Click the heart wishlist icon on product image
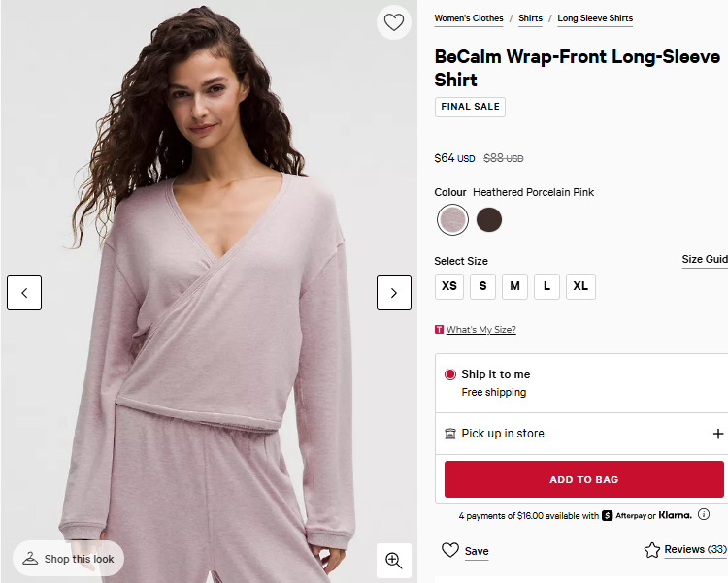 393,22
